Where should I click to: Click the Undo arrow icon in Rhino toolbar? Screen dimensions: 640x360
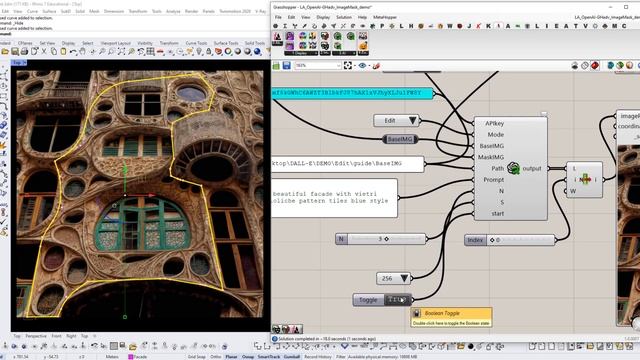point(73,52)
